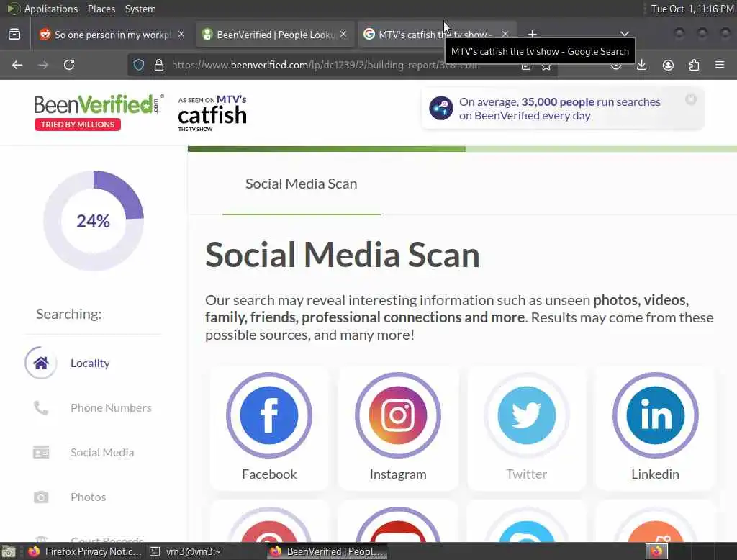The height and width of the screenshot is (560, 737).
Task: Open the Places menu
Action: pyautogui.click(x=101, y=9)
